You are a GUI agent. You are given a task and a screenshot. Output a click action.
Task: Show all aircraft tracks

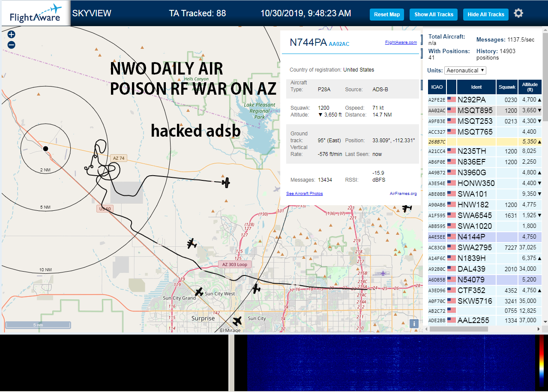[434, 15]
